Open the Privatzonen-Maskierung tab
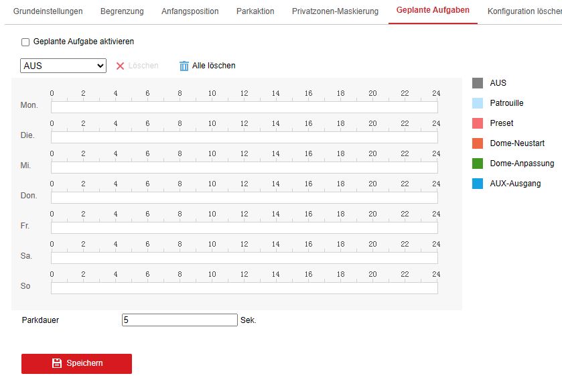Viewport: 562px width, 392px height. tap(335, 11)
